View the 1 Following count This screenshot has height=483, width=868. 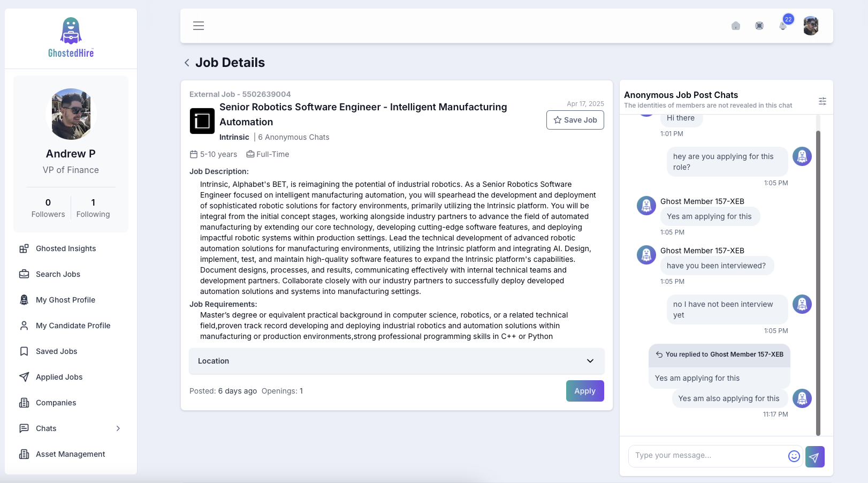point(93,208)
